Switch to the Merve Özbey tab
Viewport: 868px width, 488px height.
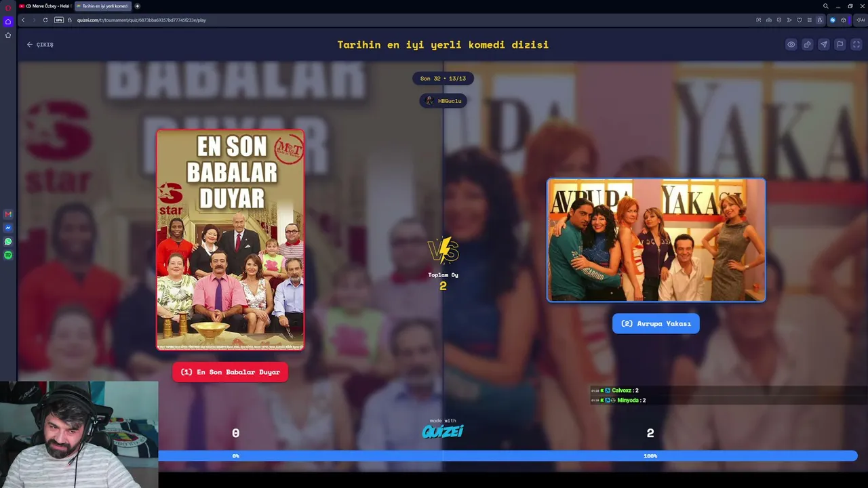[45, 6]
